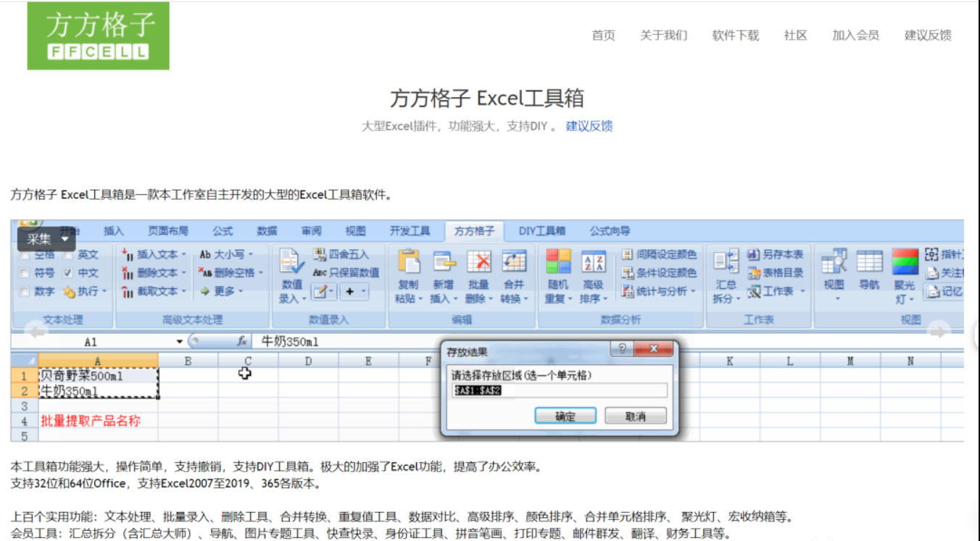
Task: Toggle the 数字 checkbox
Action: click(x=25, y=291)
